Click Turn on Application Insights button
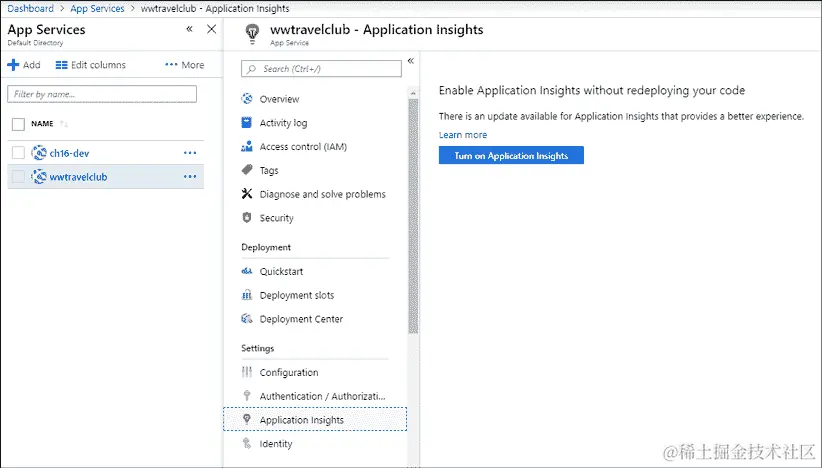This screenshot has height=468, width=822. click(511, 155)
